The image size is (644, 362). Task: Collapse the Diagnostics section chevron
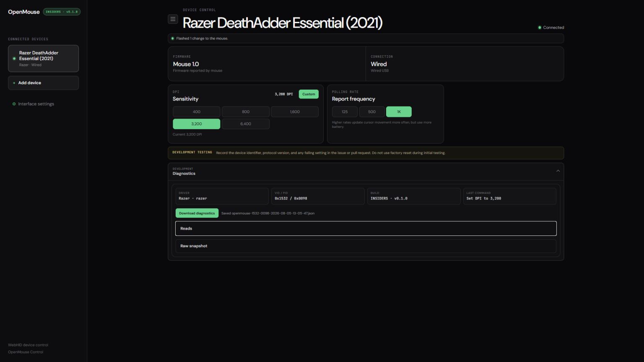coord(558,171)
